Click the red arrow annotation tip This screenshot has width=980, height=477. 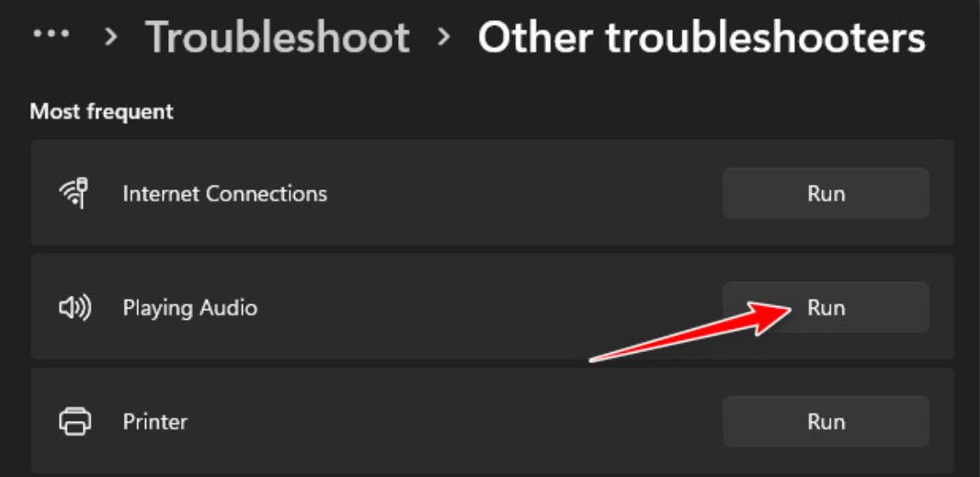[790, 309]
